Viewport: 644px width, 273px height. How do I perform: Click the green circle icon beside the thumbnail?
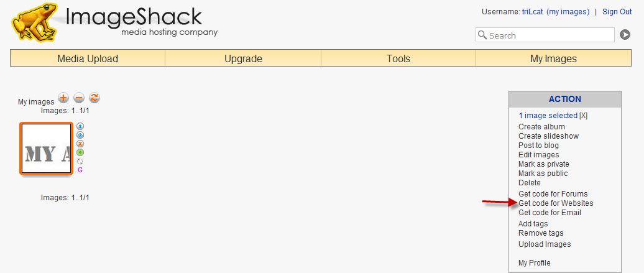point(80,152)
